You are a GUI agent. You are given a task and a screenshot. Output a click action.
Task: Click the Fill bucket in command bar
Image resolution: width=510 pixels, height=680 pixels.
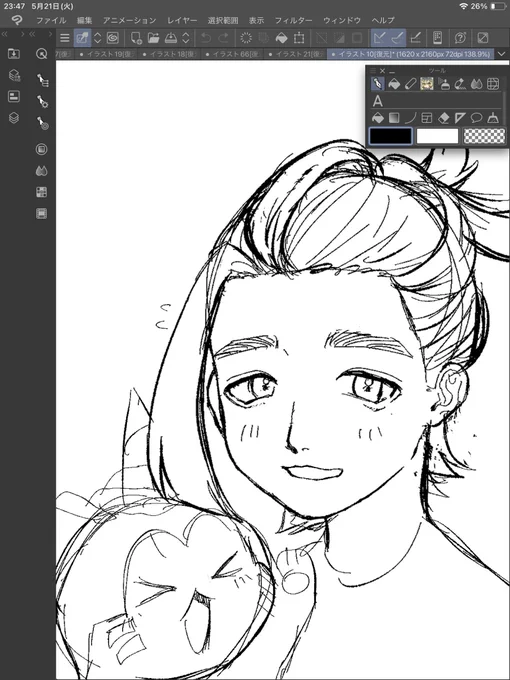pyautogui.click(x=281, y=38)
